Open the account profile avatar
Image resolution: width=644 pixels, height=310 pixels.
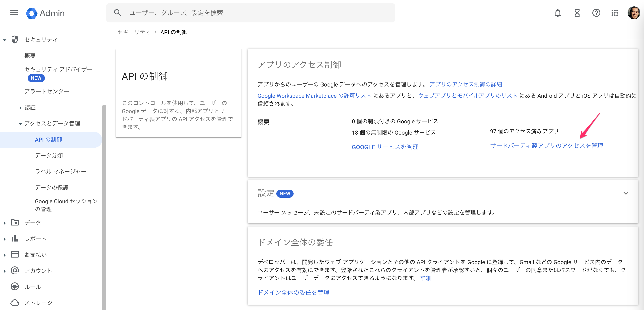[x=634, y=13]
